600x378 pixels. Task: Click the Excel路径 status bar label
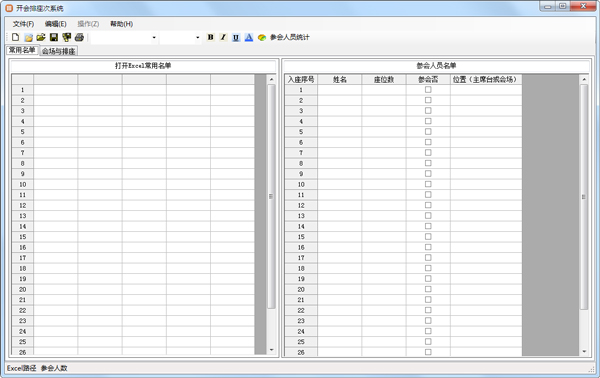click(x=21, y=368)
